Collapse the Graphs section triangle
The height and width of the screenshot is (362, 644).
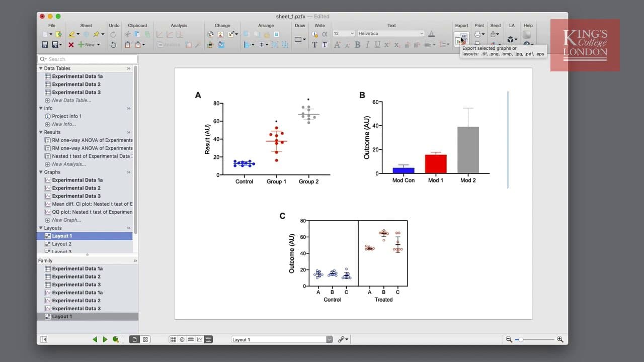[41, 172]
